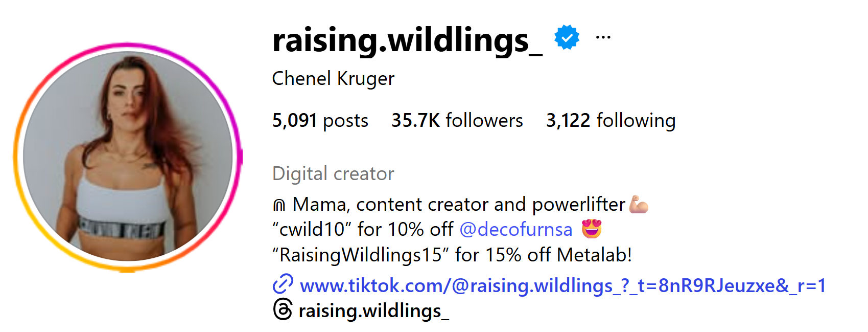Viewport: 868px width, 332px height.
Task: Click the "cwild10" discount code text
Action: [x=310, y=230]
